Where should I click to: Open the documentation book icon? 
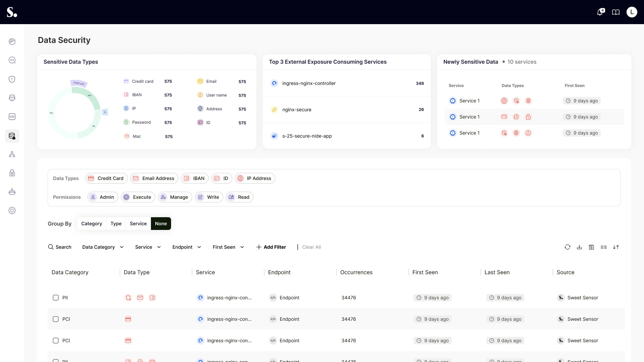coord(616,12)
